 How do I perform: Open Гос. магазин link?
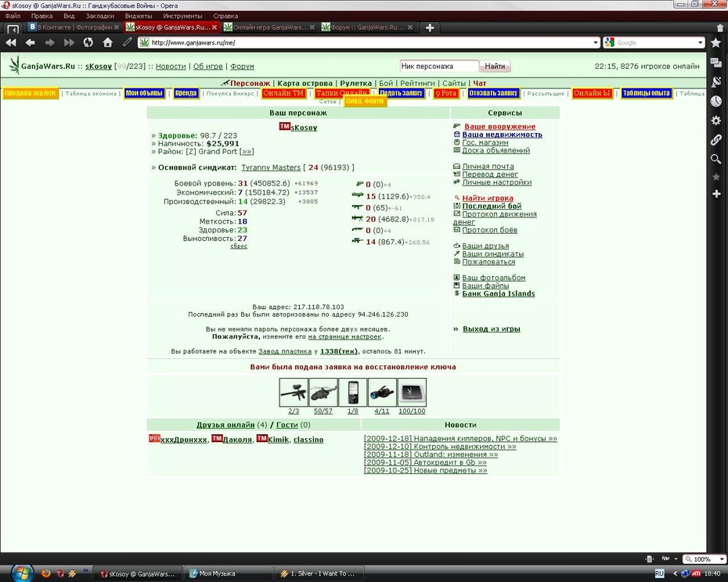click(485, 142)
